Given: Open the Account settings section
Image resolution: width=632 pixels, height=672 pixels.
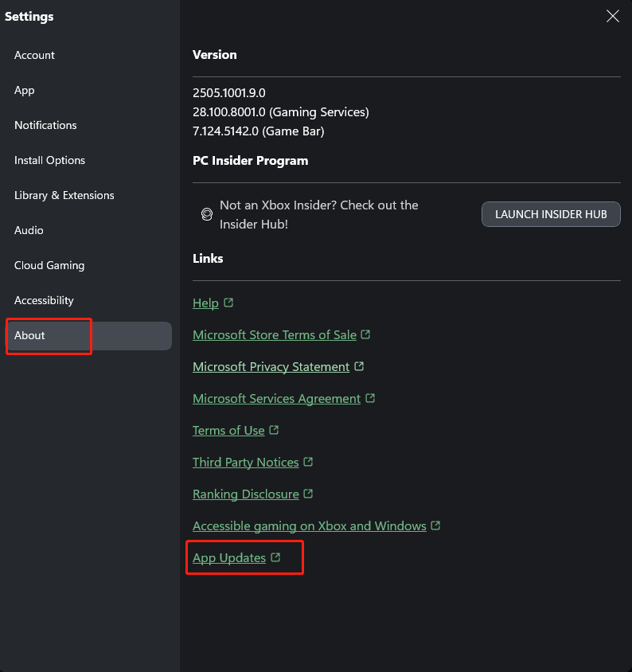Looking at the screenshot, I should 34,55.
